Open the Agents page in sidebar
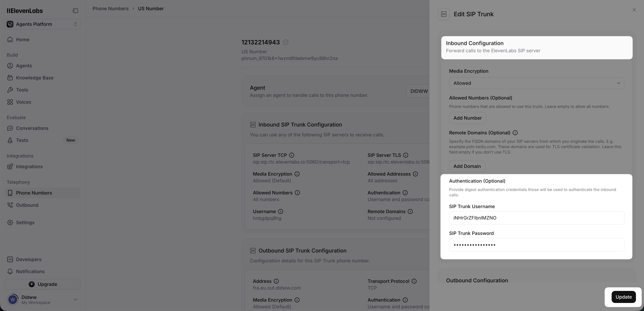 click(x=24, y=66)
